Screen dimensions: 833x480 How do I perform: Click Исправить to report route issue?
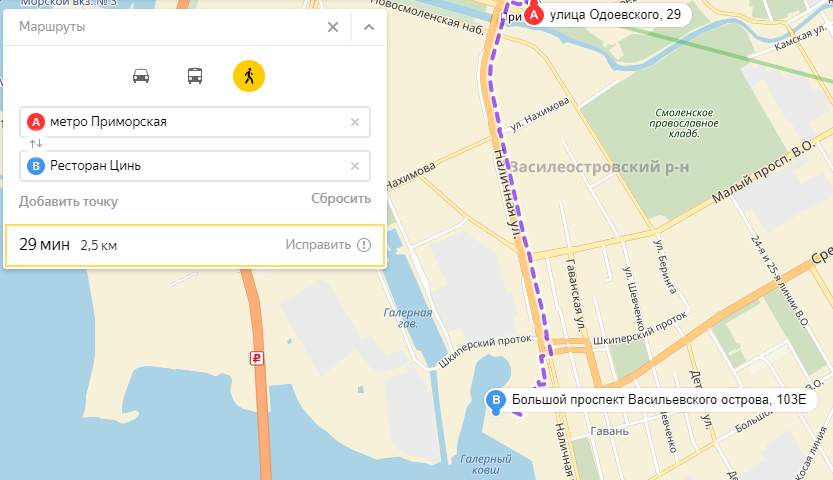pos(318,245)
